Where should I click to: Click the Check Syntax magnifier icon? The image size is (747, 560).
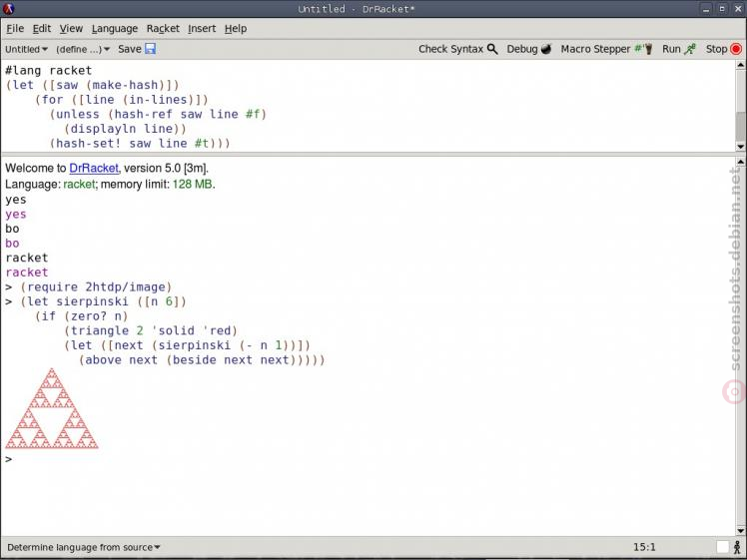point(492,49)
